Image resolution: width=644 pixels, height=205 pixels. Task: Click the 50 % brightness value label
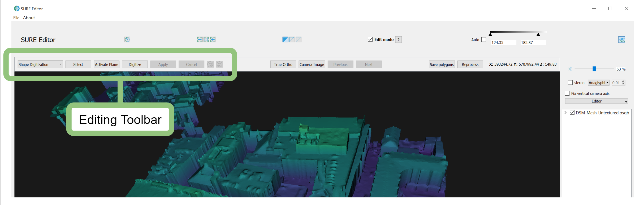[x=621, y=69]
